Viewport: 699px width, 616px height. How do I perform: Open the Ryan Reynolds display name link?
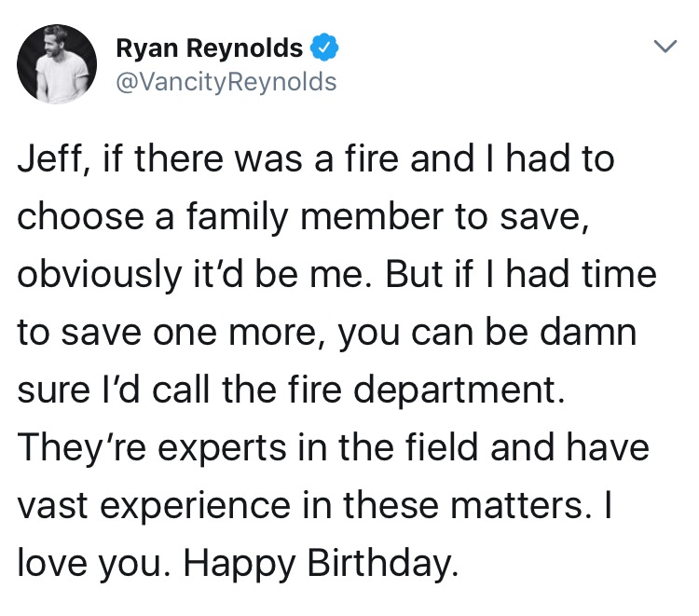209,48
